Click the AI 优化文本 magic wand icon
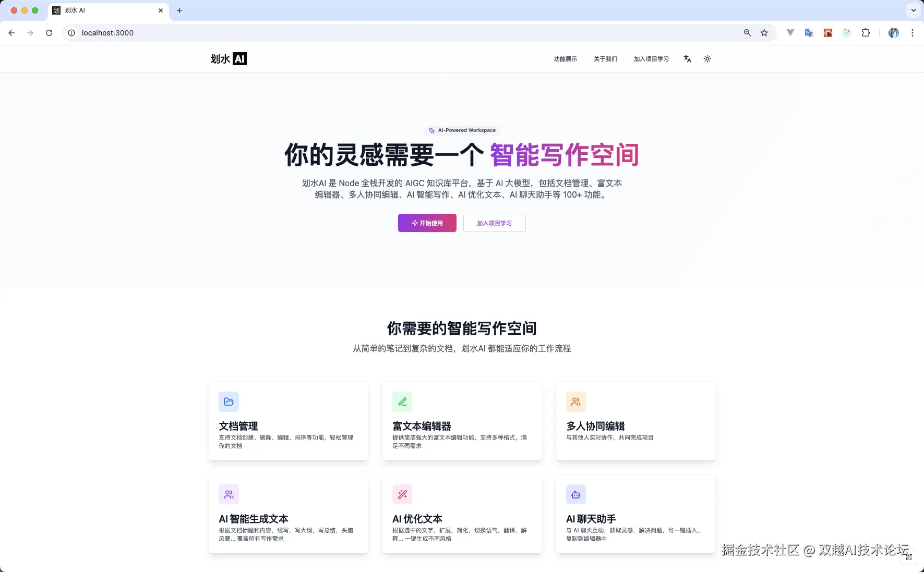This screenshot has height=572, width=924. click(402, 494)
